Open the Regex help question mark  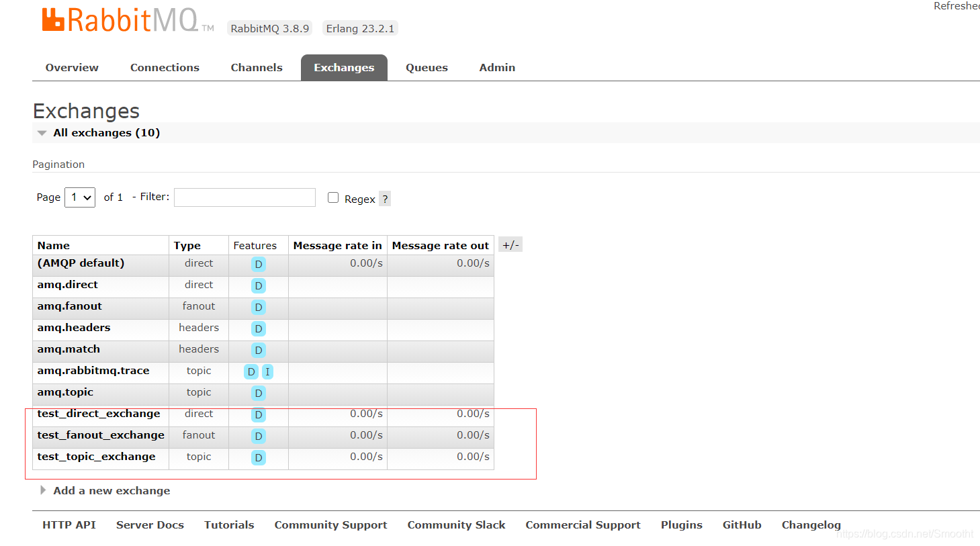(x=385, y=199)
